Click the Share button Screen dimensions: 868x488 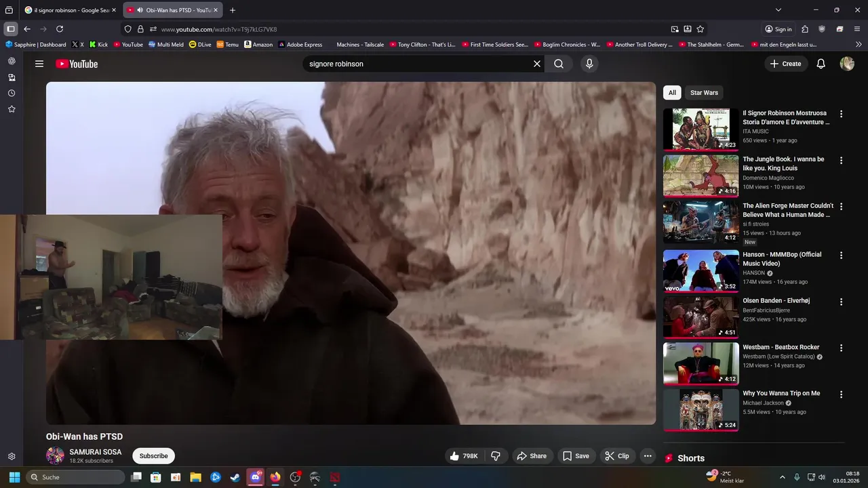(x=532, y=456)
